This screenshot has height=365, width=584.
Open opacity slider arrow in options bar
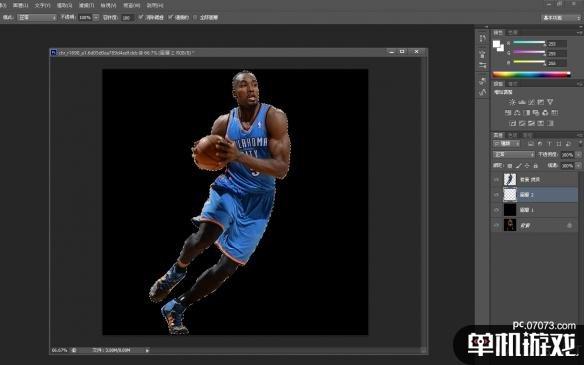click(x=96, y=18)
